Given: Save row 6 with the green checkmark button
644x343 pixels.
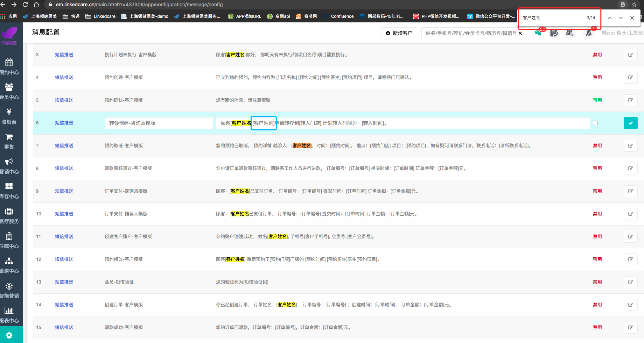Looking at the screenshot, I should 630,123.
